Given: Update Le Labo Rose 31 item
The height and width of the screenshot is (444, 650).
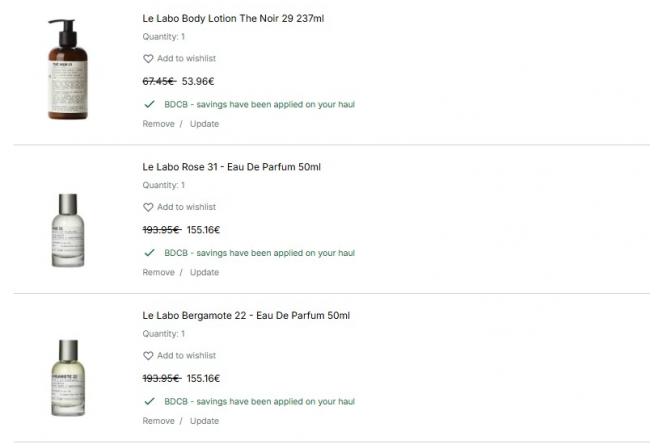Looking at the screenshot, I should (204, 272).
